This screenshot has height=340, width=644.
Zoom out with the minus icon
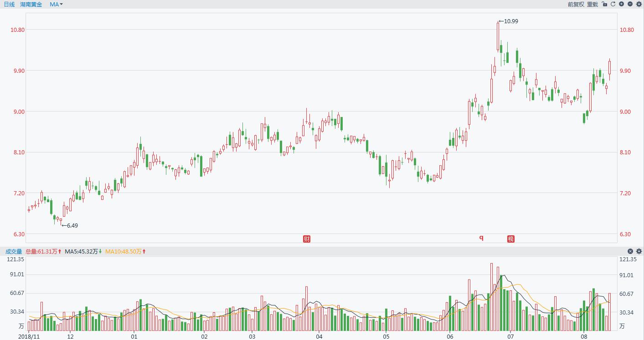[630, 4]
